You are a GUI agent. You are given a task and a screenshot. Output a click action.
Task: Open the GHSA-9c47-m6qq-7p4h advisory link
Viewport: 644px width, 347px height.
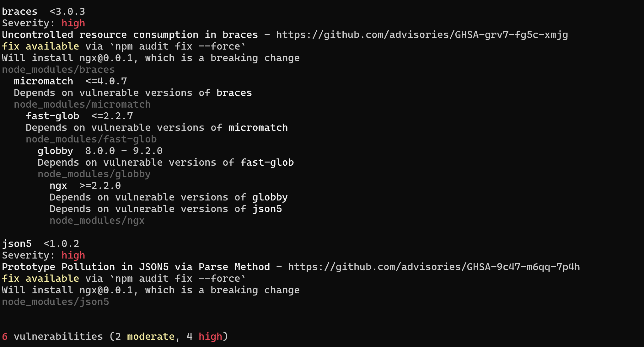pos(434,267)
